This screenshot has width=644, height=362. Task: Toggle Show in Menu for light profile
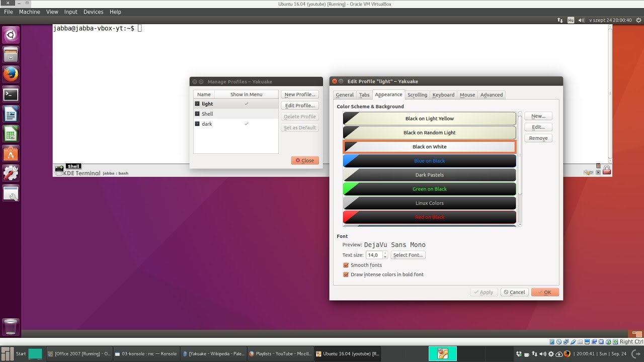click(247, 104)
